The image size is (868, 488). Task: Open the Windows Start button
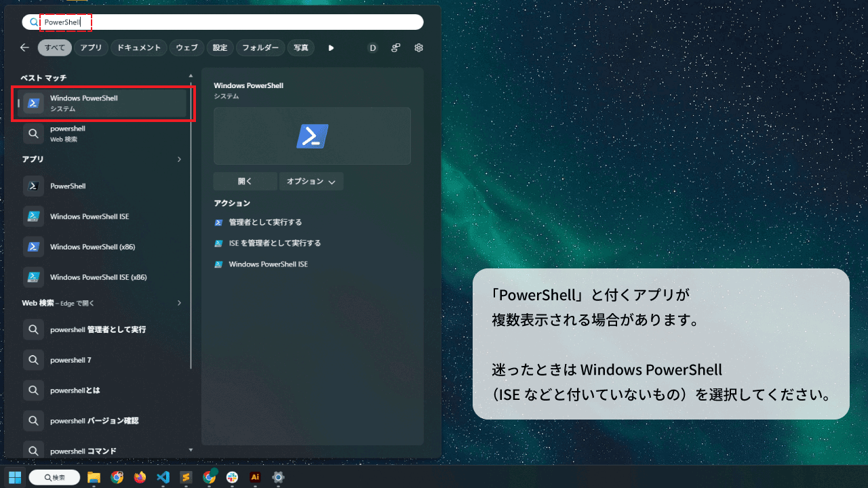click(x=15, y=477)
